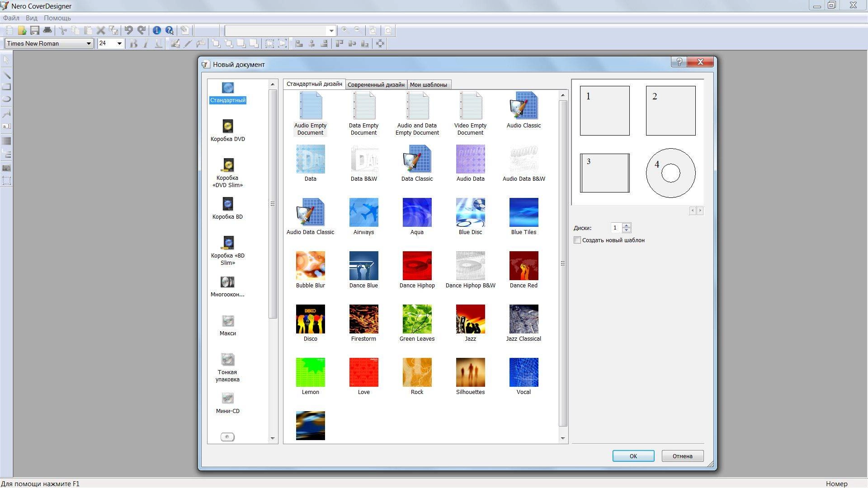The image size is (868, 488).
Task: Click template list scroll up arrow
Action: (x=562, y=95)
